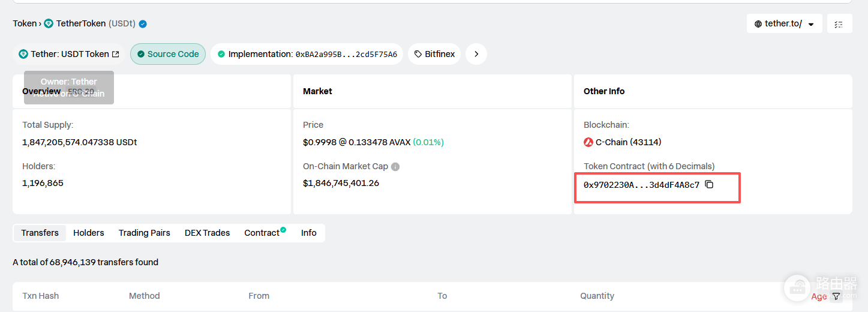Click C-Chain (43114) blockchain text

[x=629, y=142]
